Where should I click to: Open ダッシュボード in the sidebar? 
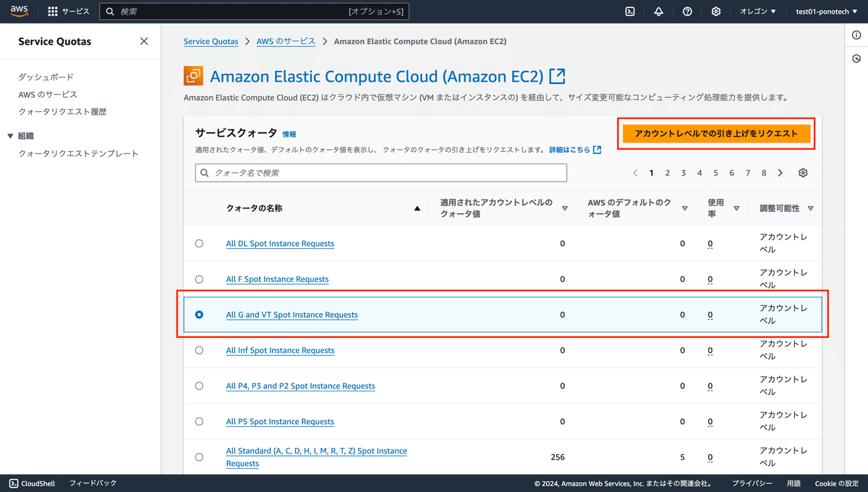pyautogui.click(x=46, y=77)
